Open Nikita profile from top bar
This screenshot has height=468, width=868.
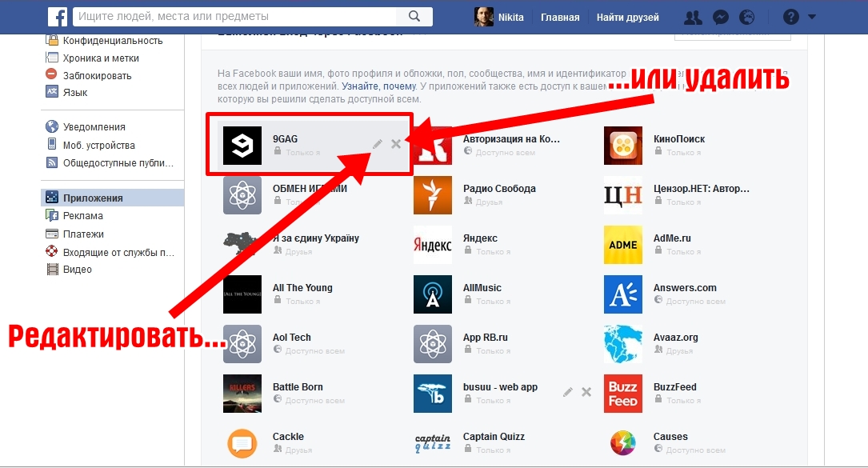(501, 17)
